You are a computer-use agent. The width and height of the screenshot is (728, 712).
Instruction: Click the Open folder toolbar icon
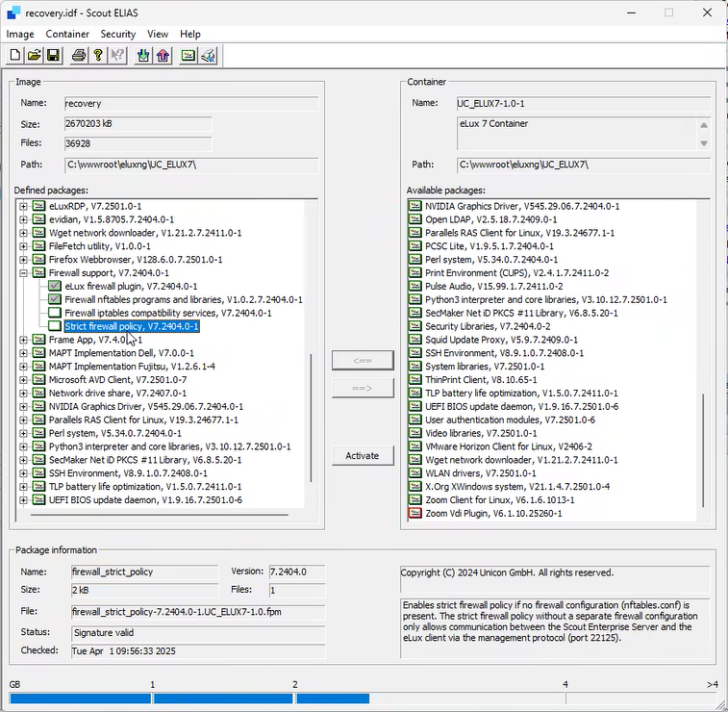pos(35,55)
